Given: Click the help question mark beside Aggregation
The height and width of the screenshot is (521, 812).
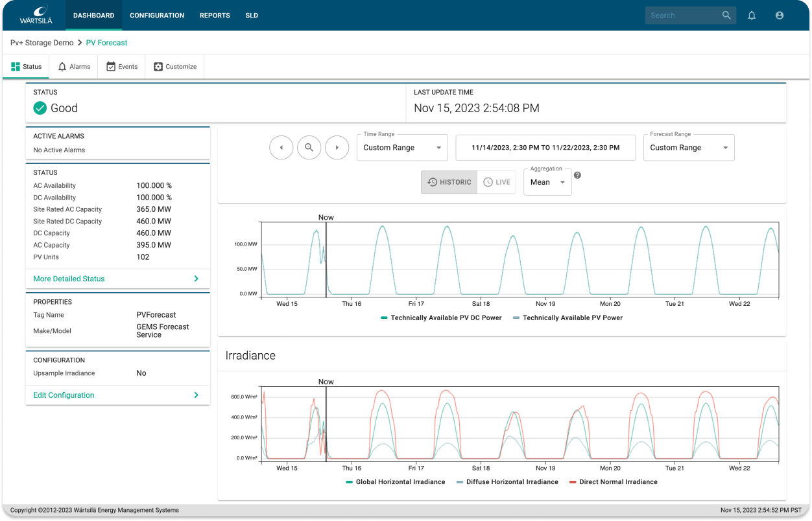Looking at the screenshot, I should (x=577, y=174).
